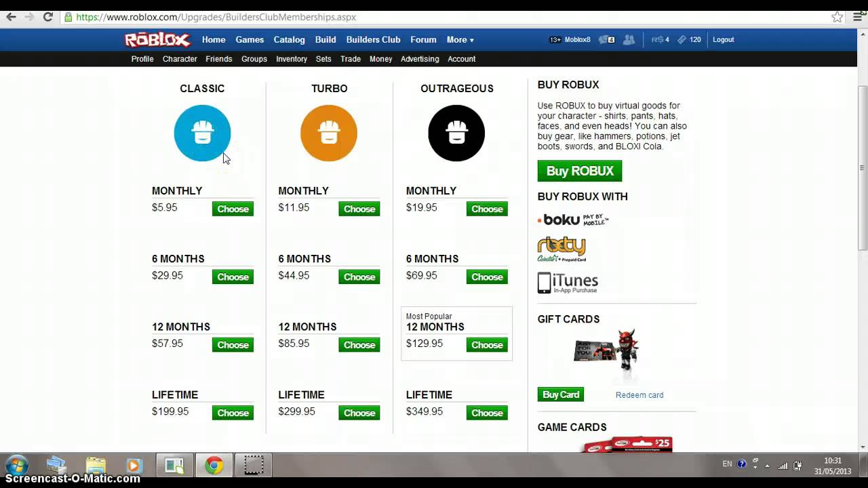The height and width of the screenshot is (488, 868).
Task: Choose Outrageous 12 months $129.95 plan
Action: click(487, 345)
